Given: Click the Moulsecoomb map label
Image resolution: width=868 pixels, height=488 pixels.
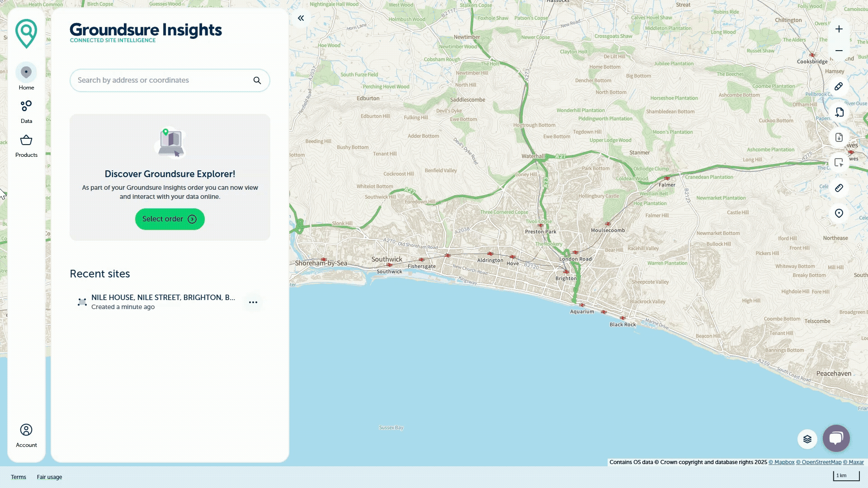Looking at the screenshot, I should [x=608, y=230].
